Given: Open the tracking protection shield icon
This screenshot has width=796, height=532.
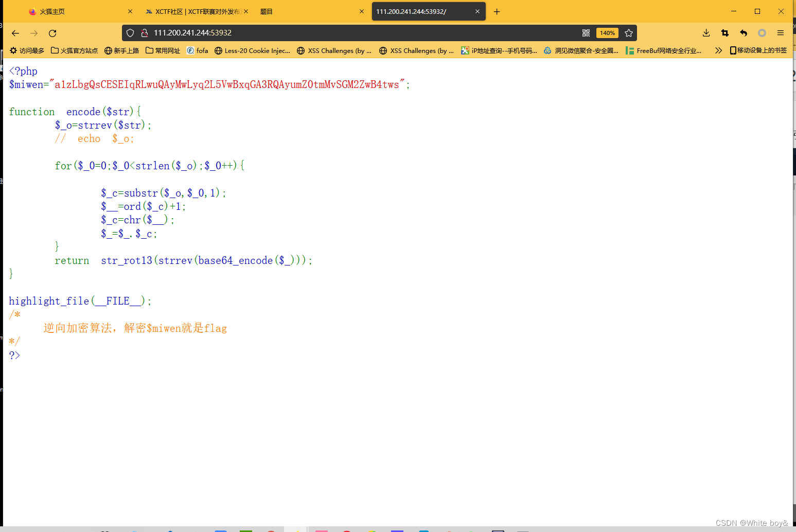Looking at the screenshot, I should (x=130, y=33).
